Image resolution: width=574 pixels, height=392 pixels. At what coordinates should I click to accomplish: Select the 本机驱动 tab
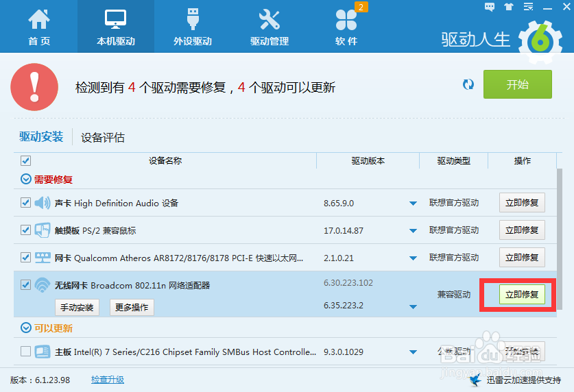116,26
